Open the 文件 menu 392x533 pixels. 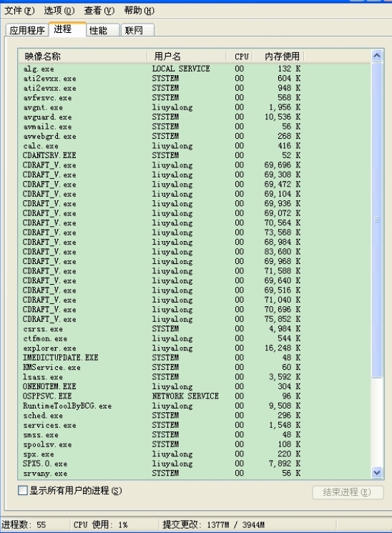coord(19,11)
